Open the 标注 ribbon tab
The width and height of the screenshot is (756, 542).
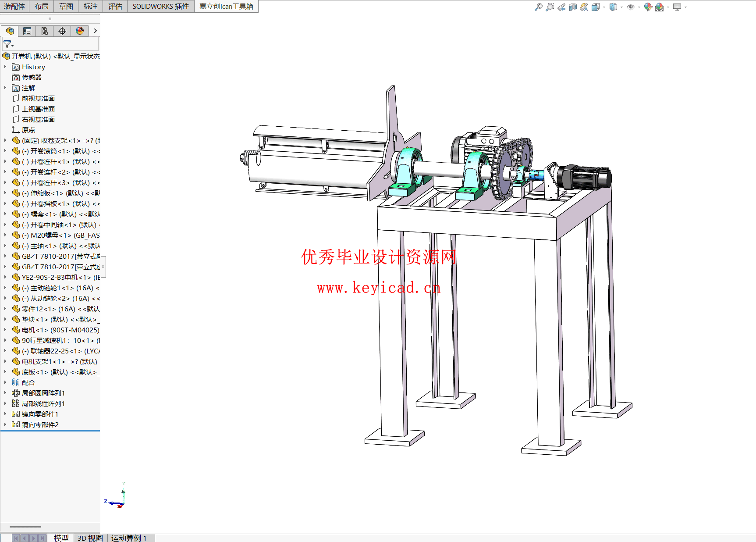[x=91, y=6]
